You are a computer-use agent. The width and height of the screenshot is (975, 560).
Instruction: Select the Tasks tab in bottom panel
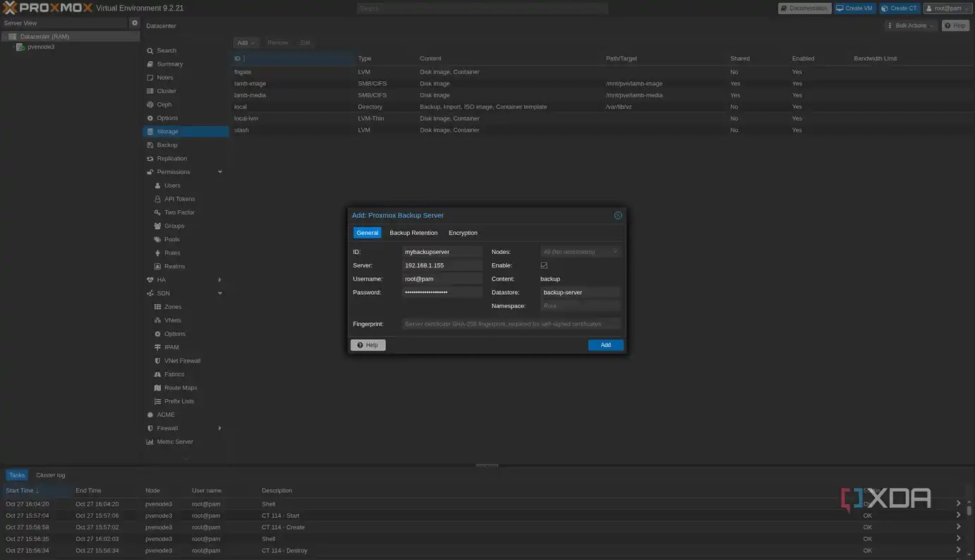17,475
